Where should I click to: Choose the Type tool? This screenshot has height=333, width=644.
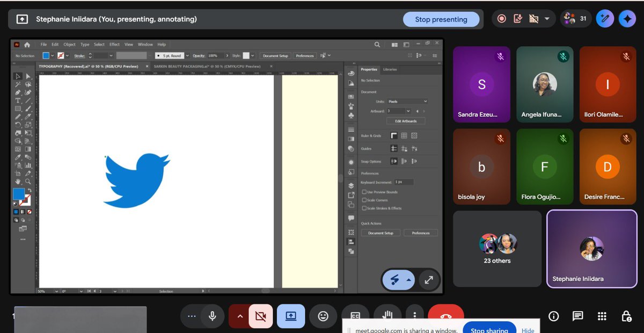18,100
